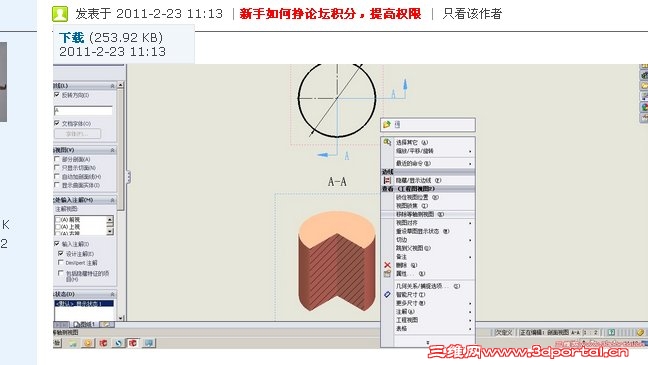This screenshot has width=648, height=365.
Task: Enable the 包括隐藏特征的项目 checkbox
Action: [x=61, y=273]
